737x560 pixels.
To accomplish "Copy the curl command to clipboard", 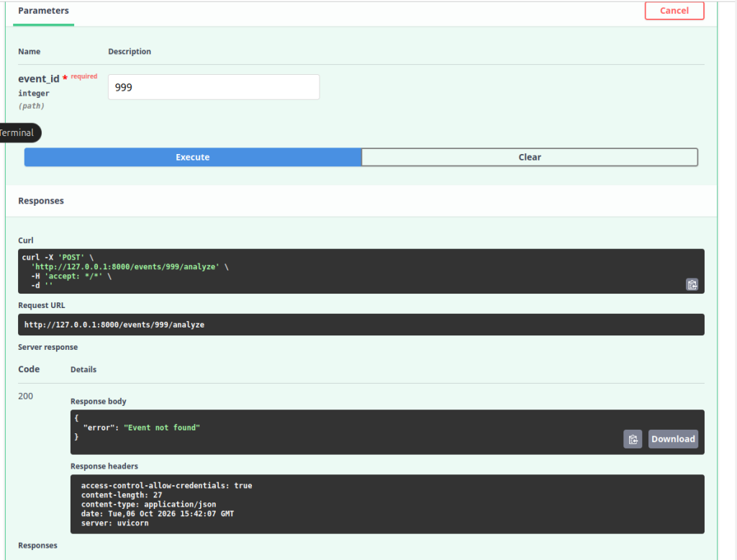I will [x=692, y=284].
